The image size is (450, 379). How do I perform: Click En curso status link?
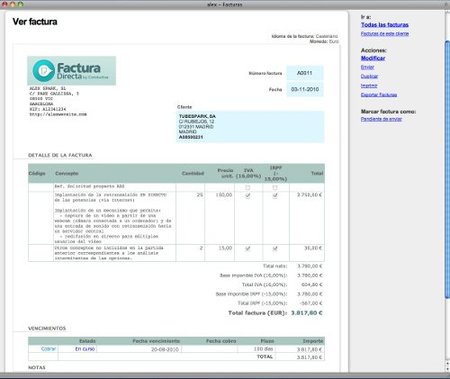85,349
